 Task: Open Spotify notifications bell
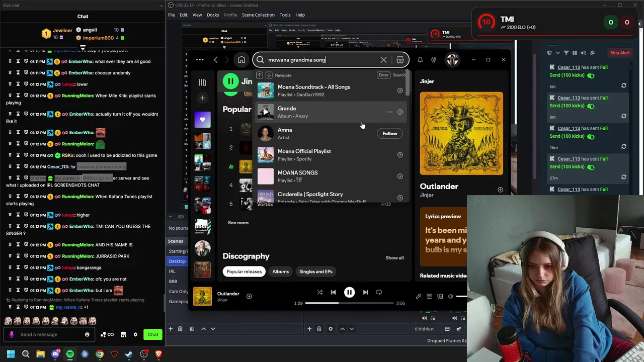click(420, 60)
